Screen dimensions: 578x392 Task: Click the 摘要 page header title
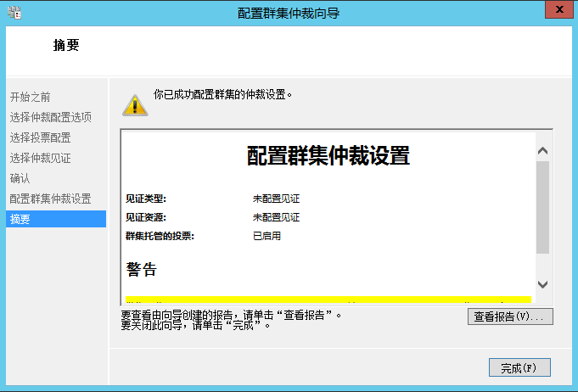pos(66,45)
